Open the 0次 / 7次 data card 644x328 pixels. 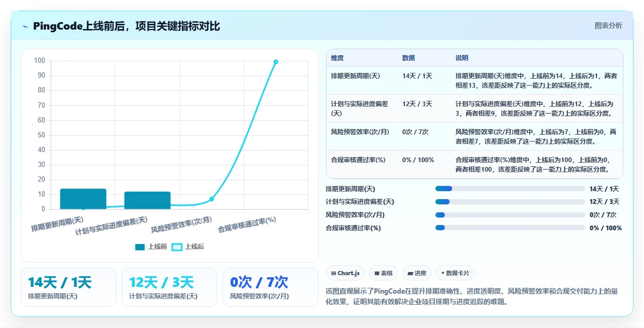270,287
